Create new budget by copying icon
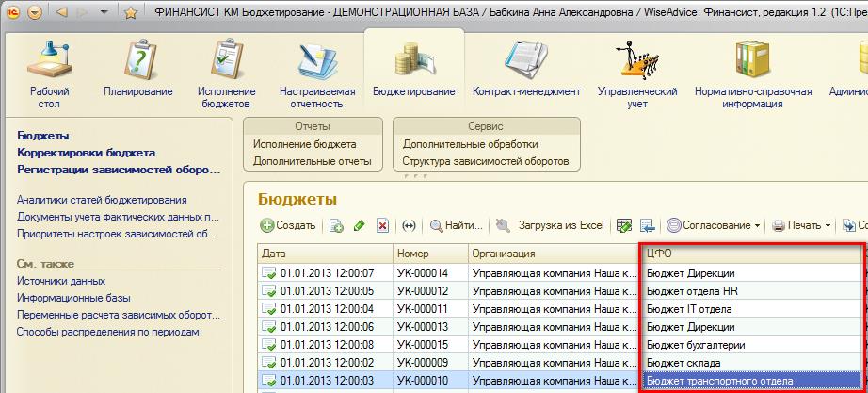Screen dimensions: 868x393 336,225
